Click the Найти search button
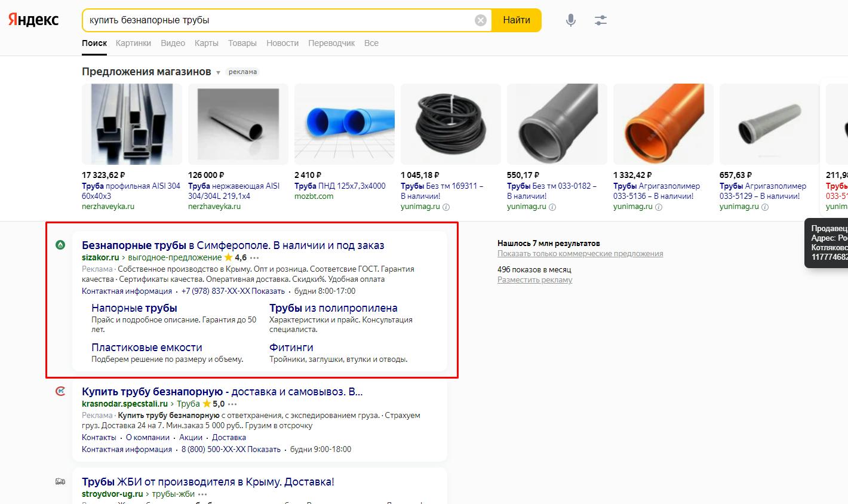The width and height of the screenshot is (848, 504). pyautogui.click(x=517, y=20)
